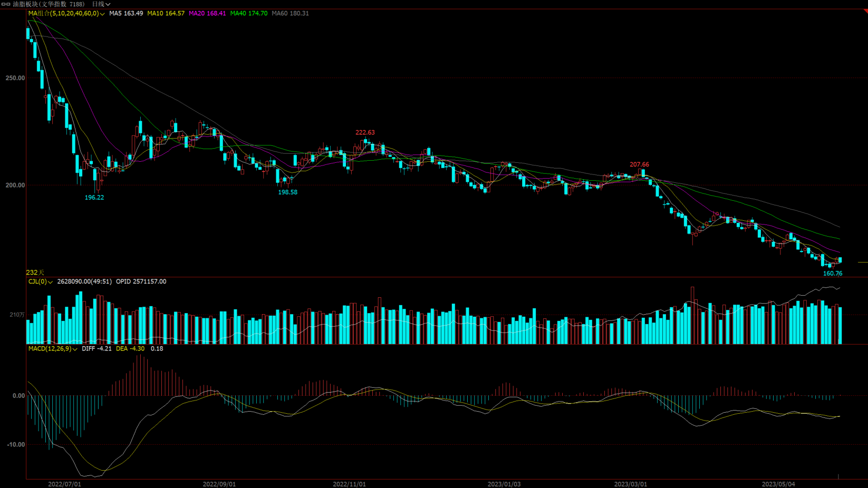The image size is (868, 488).
Task: Click the MACD -10.00 axis label
Action: (x=16, y=444)
